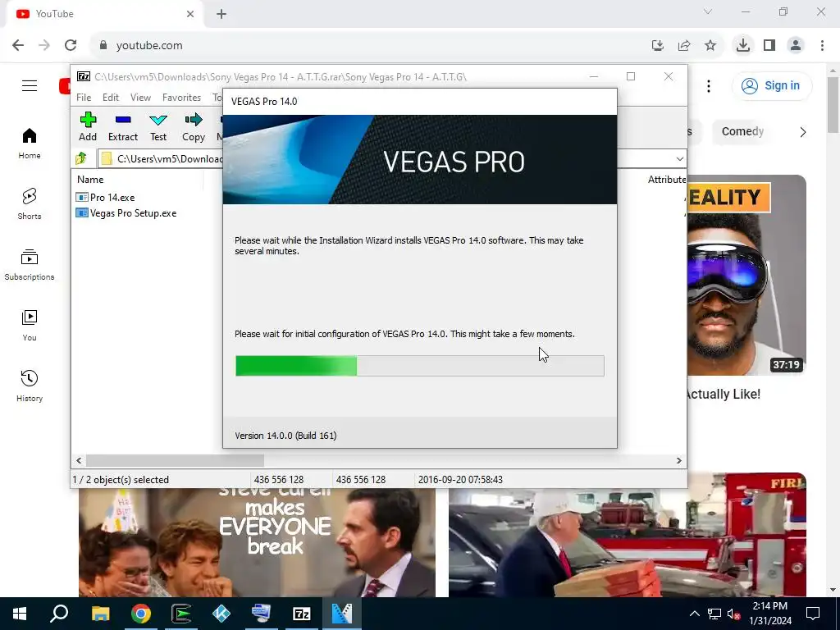Close the YouTube tab
Screen dimensions: 840x630
point(190,14)
